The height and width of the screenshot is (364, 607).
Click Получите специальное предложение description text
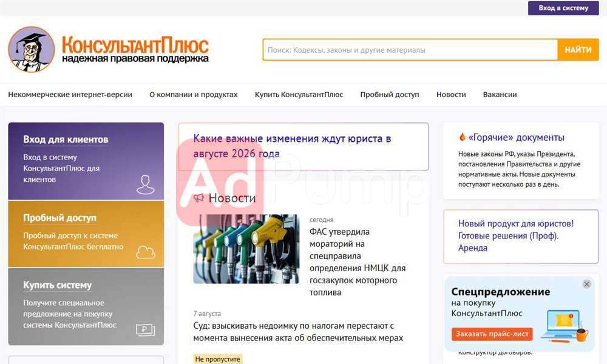(70, 314)
